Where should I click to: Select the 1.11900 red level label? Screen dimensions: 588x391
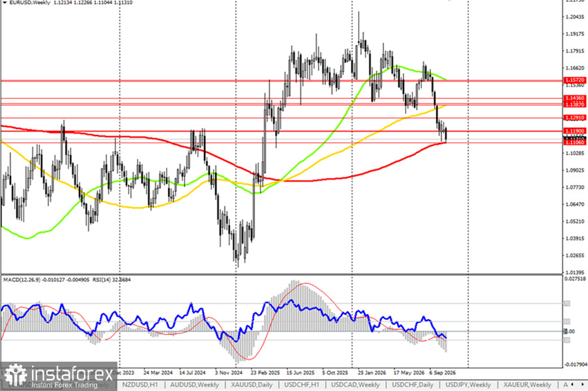(x=574, y=131)
